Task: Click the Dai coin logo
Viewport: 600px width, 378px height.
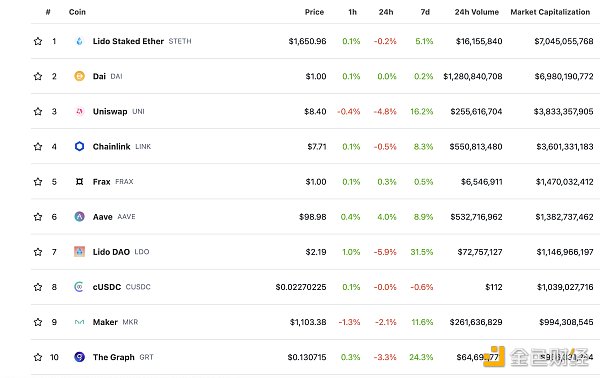Action: click(x=79, y=76)
